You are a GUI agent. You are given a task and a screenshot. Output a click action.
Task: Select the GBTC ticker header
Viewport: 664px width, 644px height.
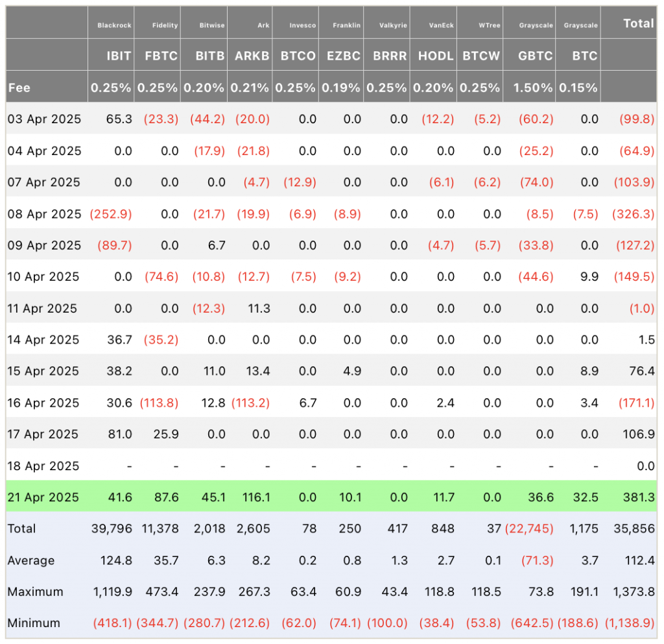(x=535, y=56)
